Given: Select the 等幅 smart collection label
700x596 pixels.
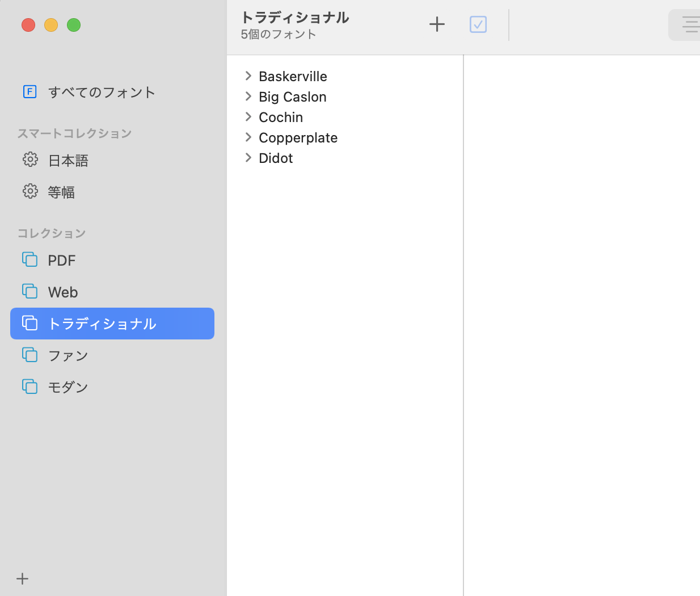Looking at the screenshot, I should pyautogui.click(x=61, y=192).
